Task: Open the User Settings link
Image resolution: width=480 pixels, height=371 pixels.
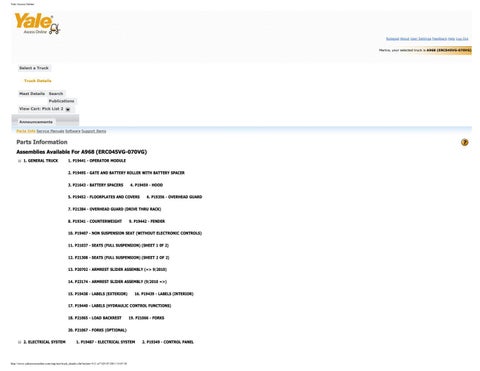Action: [421, 39]
